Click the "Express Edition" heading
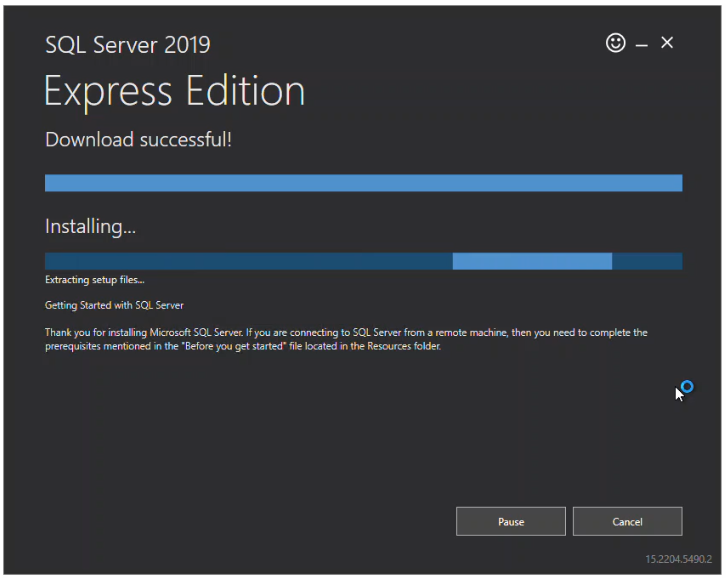The height and width of the screenshot is (578, 727). coord(174,92)
